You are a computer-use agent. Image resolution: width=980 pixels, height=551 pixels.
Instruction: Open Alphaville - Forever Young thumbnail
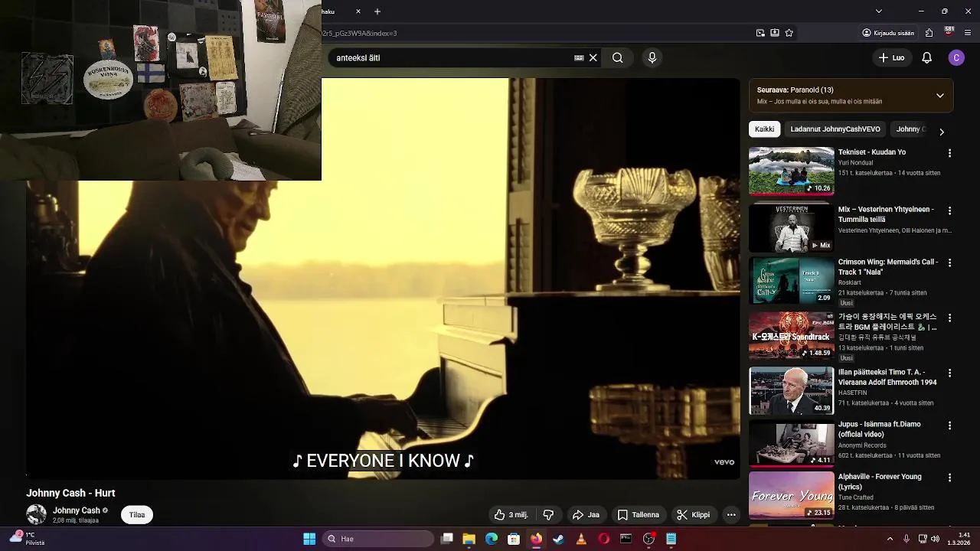pyautogui.click(x=792, y=495)
